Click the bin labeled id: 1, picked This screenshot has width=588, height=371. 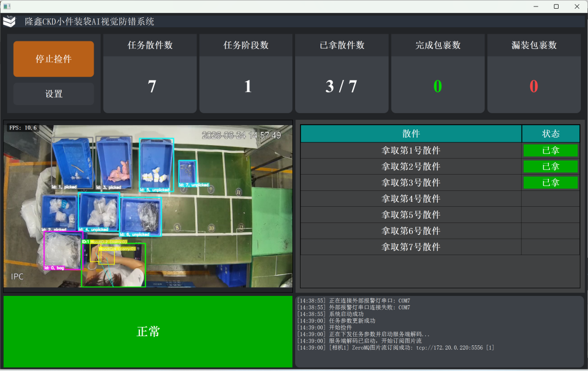coord(72,163)
